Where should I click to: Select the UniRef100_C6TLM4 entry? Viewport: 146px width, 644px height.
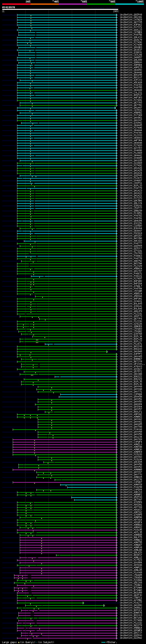pyautogui.click(x=131, y=55)
